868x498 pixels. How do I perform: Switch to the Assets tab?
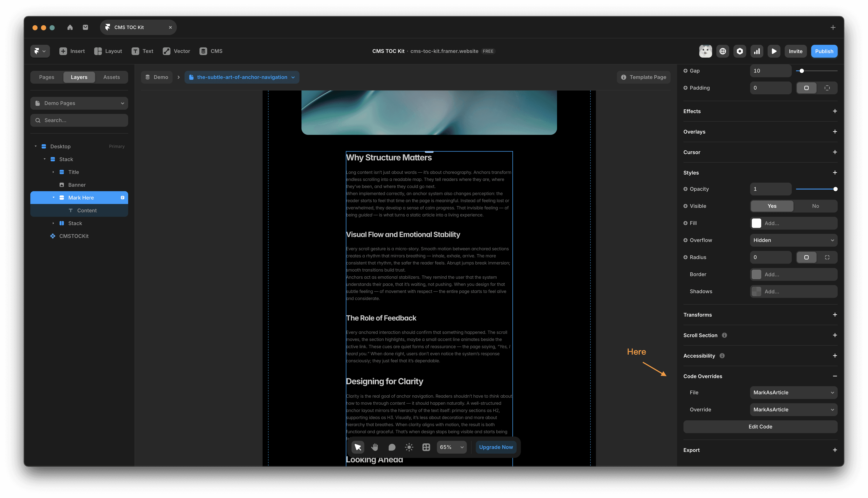click(111, 77)
